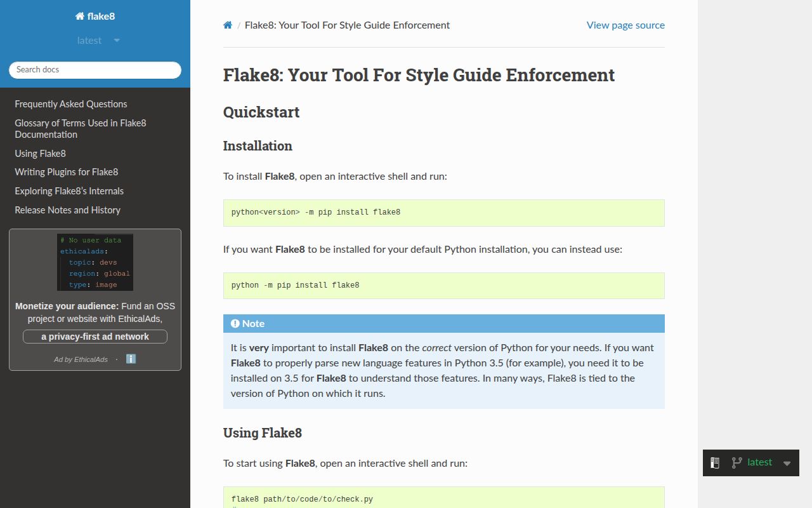Viewport: 812px width, 508px height.
Task: Focus the Search docs field
Action: (x=95, y=70)
